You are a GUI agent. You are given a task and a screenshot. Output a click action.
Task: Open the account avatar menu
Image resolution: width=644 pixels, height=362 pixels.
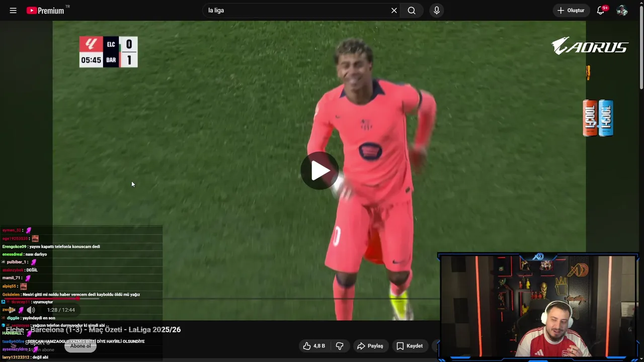[x=622, y=11]
